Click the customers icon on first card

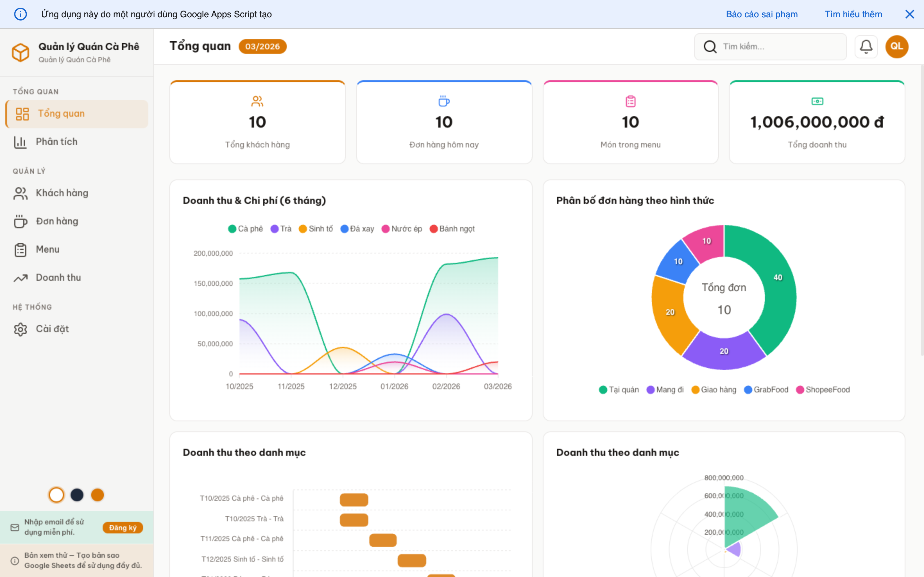coord(257,101)
